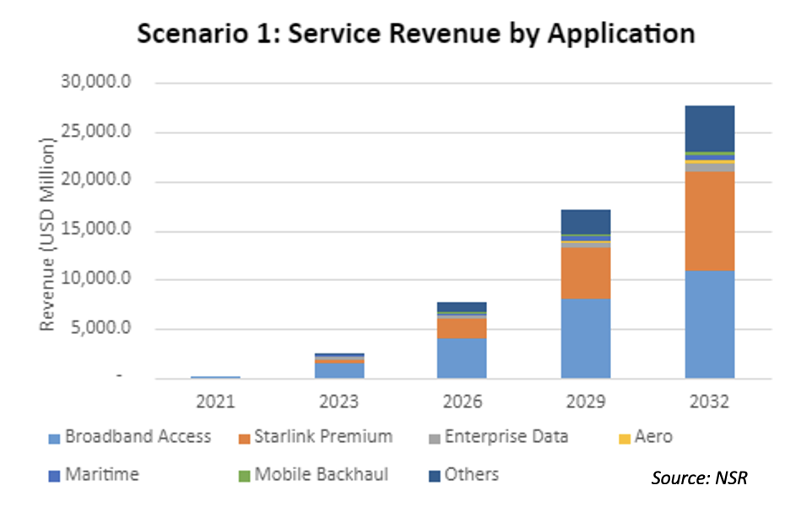Screen dimensions: 812x518
Task: Click the Aero legend color swatch
Action: [625, 439]
